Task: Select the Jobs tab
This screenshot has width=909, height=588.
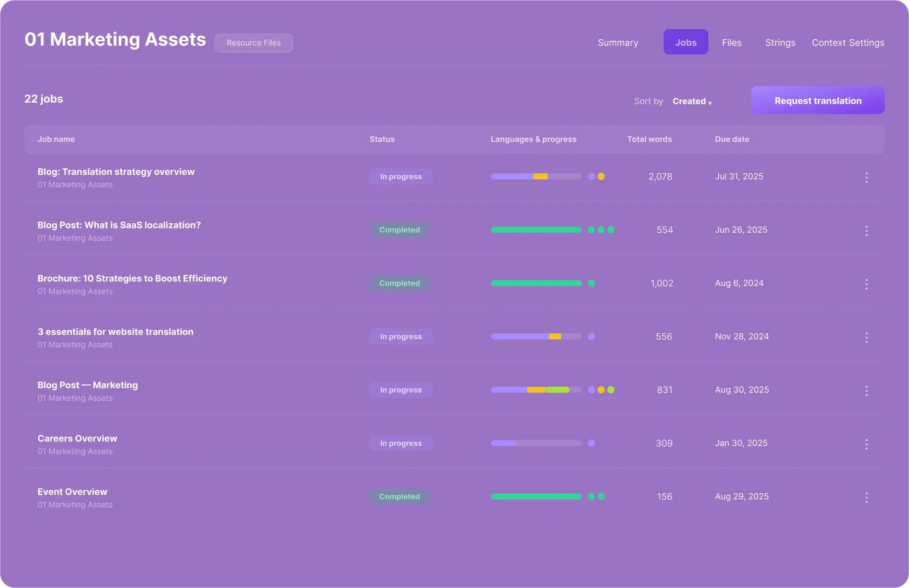Action: click(x=686, y=42)
